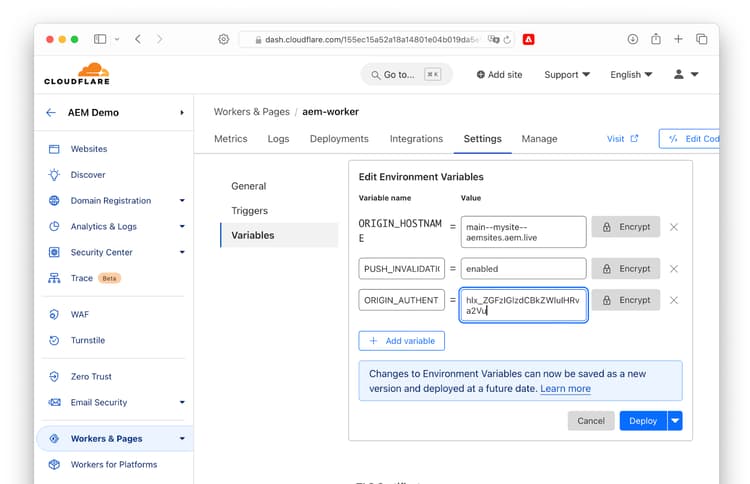Encrypt the ORIGIN_AUTHENTICATION variable
Viewport: 750px width, 484px height.
coord(626,300)
